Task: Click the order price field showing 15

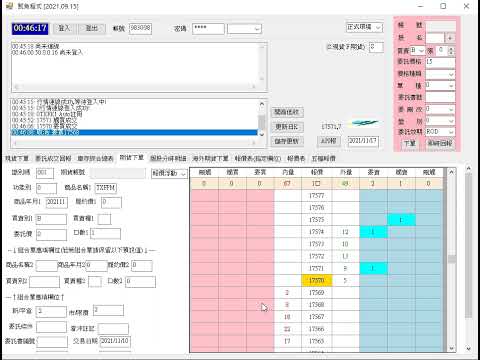Action: [440, 62]
